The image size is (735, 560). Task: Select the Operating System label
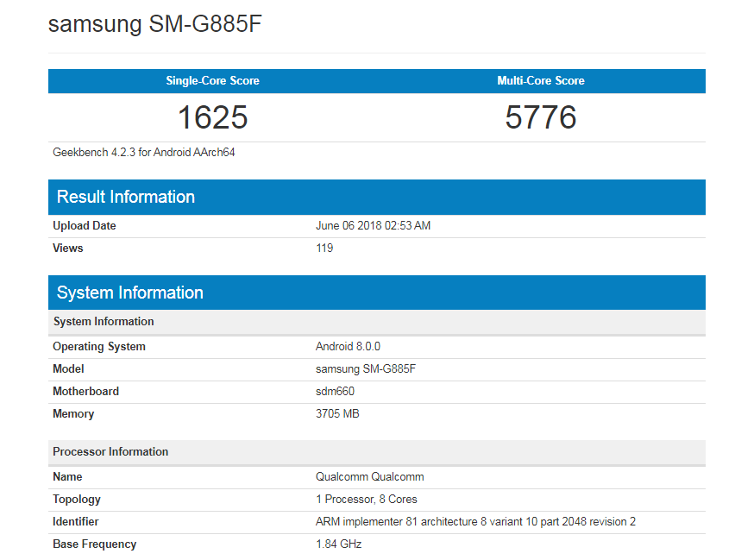[99, 347]
